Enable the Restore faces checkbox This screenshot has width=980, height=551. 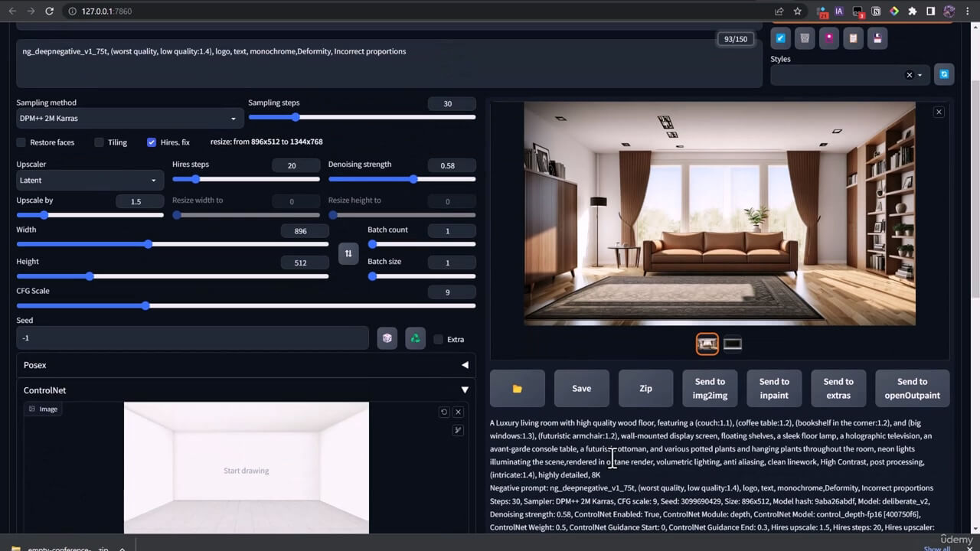[x=21, y=142]
